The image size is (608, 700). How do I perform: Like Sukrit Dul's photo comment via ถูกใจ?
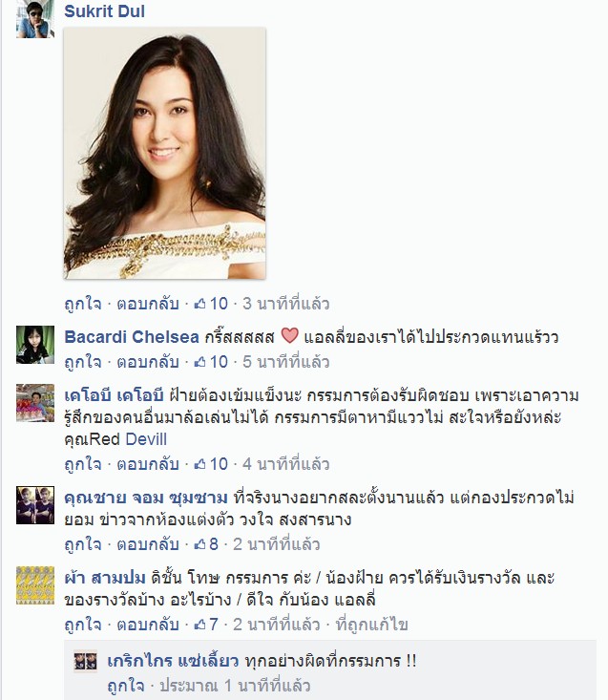(x=83, y=304)
